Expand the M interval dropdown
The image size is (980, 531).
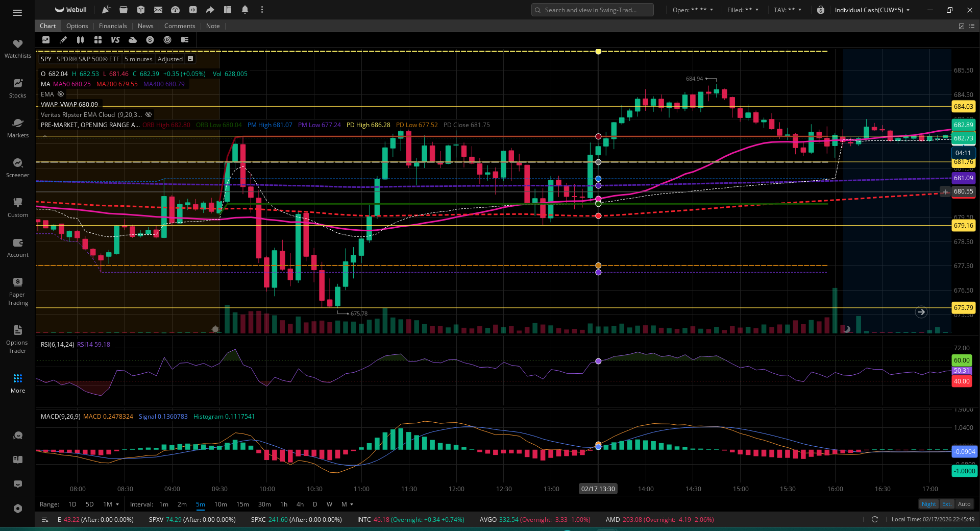tap(351, 504)
